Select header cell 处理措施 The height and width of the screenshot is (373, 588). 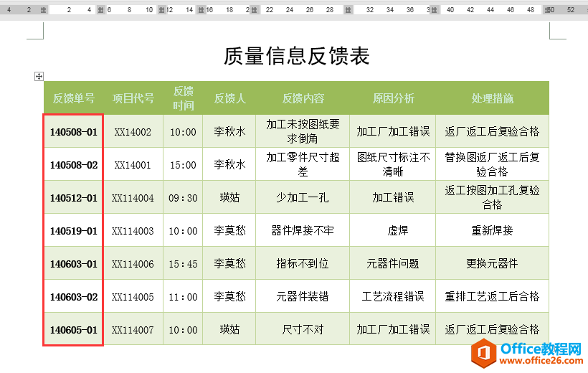coord(493,98)
